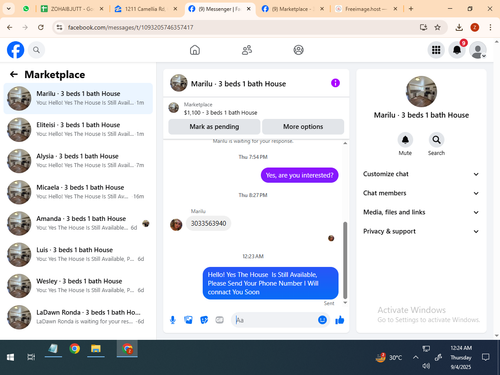The image size is (500, 375).
Task: Switch to ZOHAIBJUTT spreadsheet tab
Action: 71,9
